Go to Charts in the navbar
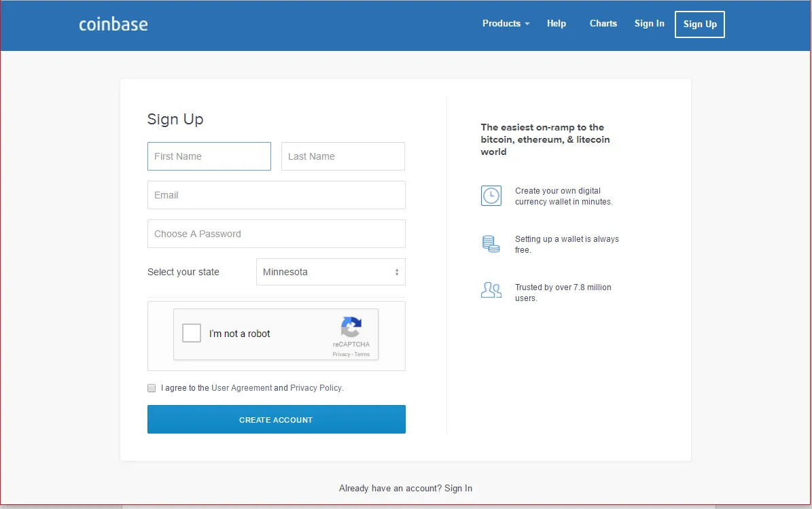Viewport: 812px width, 509px height. [603, 23]
